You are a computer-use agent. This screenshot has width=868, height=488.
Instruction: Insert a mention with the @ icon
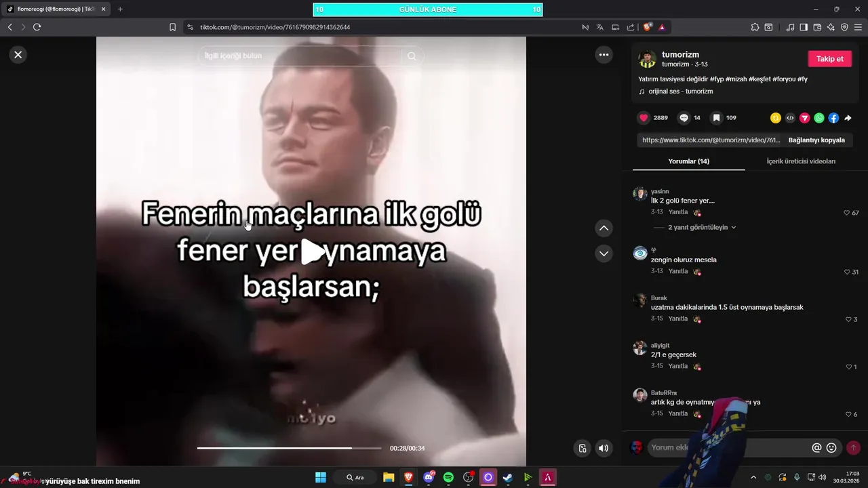point(816,448)
